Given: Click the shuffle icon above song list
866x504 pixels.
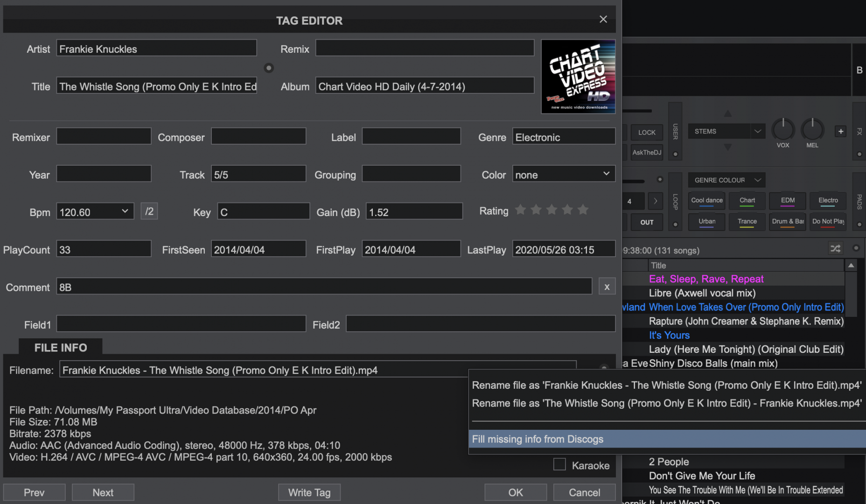Looking at the screenshot, I should point(835,249).
